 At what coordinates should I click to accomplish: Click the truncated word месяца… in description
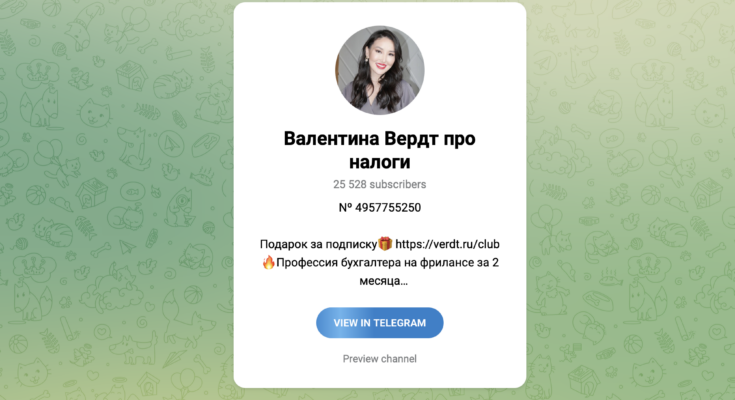click(383, 281)
